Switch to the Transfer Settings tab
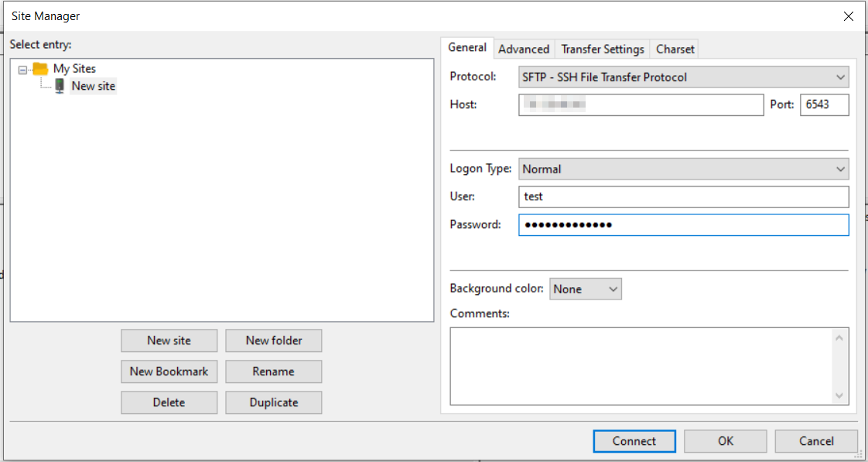Viewport: 868px width, 462px height. coord(603,49)
